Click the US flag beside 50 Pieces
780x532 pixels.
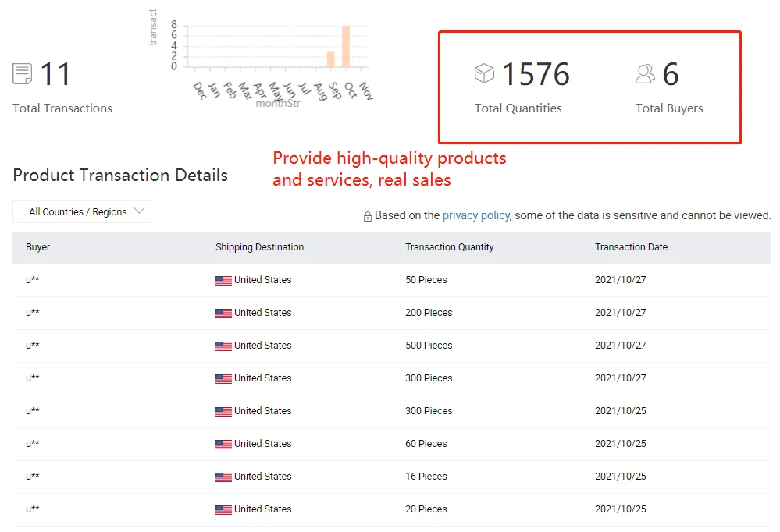(x=223, y=281)
